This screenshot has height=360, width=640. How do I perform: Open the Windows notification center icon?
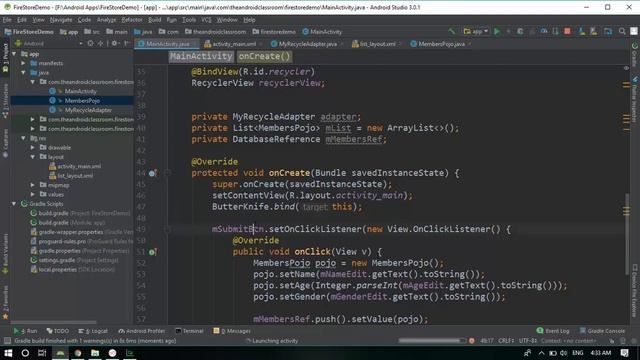(624, 353)
